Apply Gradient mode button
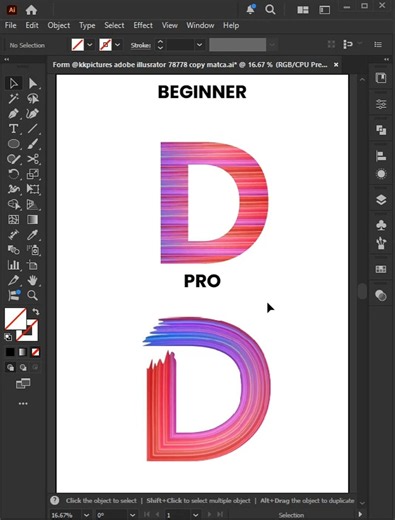Image resolution: width=395 pixels, height=520 pixels. [23, 352]
